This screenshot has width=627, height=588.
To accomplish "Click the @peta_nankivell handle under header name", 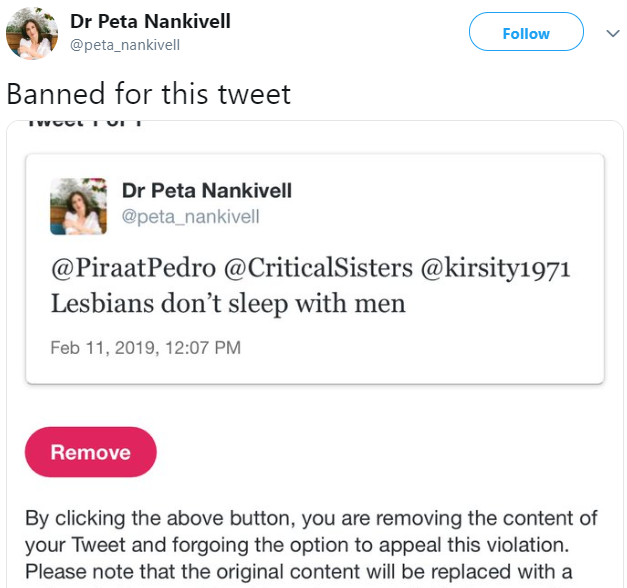I will tap(125, 45).
